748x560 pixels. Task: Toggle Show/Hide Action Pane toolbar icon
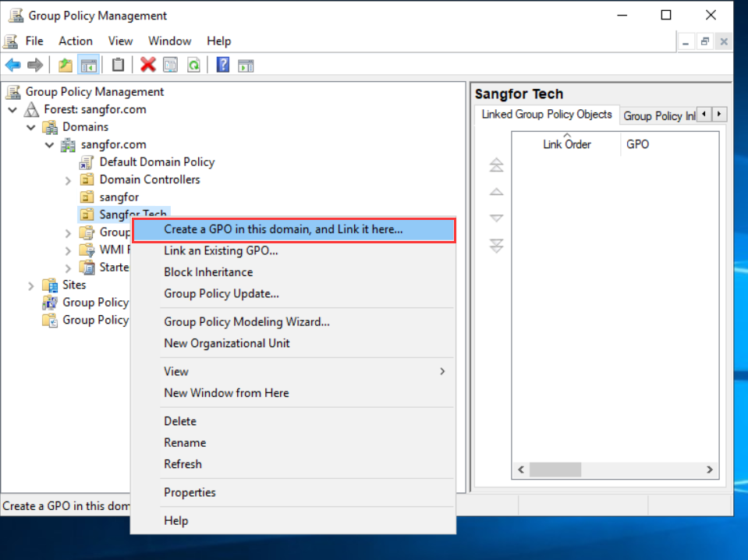pyautogui.click(x=246, y=65)
